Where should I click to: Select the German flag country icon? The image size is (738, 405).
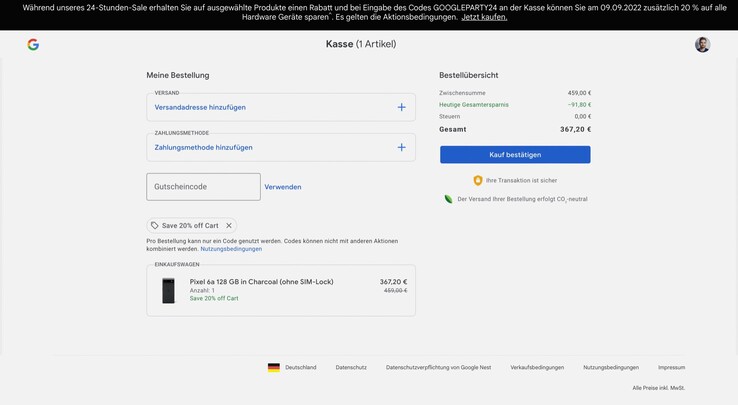pos(274,368)
